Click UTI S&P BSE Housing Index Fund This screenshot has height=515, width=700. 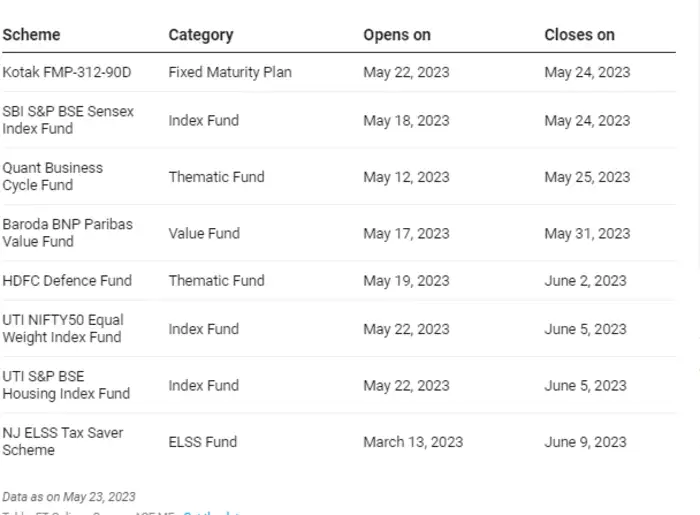point(66,385)
